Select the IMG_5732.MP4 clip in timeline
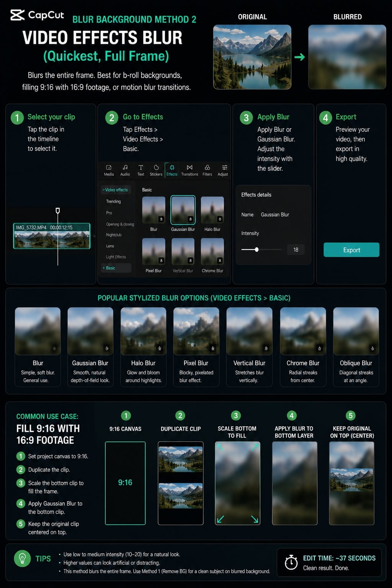 point(52,236)
